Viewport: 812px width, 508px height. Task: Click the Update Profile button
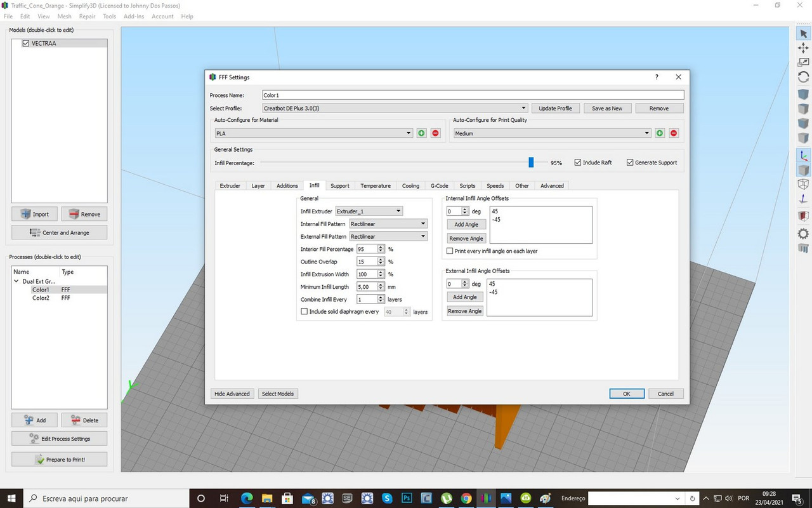pyautogui.click(x=555, y=108)
